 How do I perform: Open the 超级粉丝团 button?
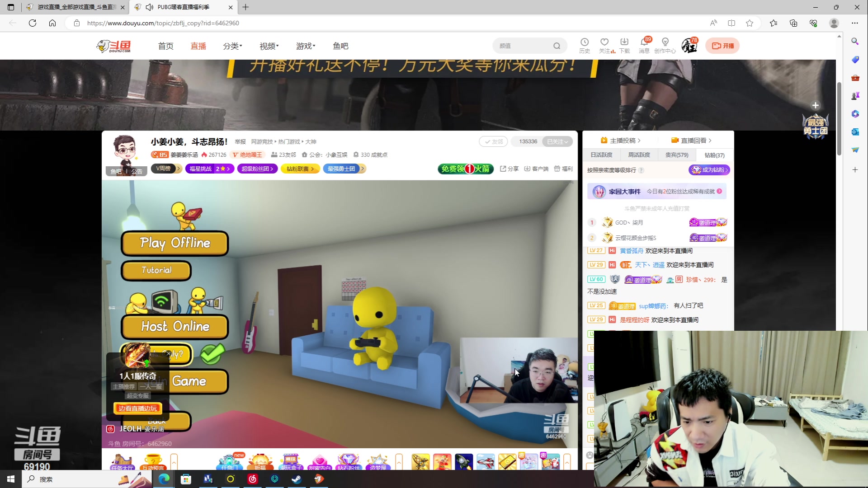[257, 169]
